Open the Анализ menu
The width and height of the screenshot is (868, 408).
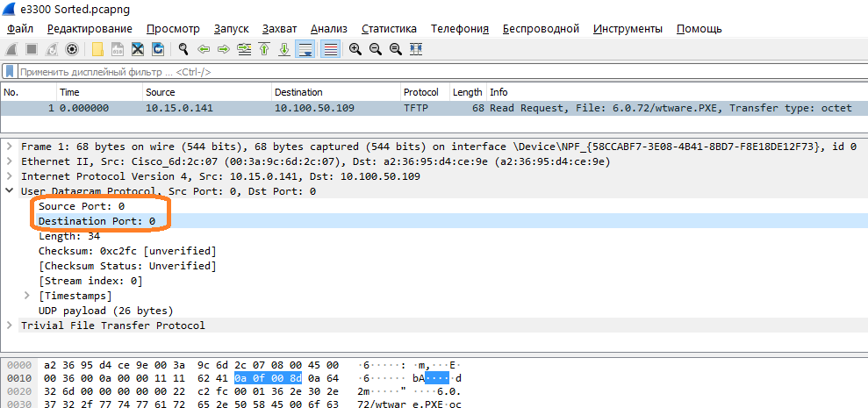tap(328, 29)
